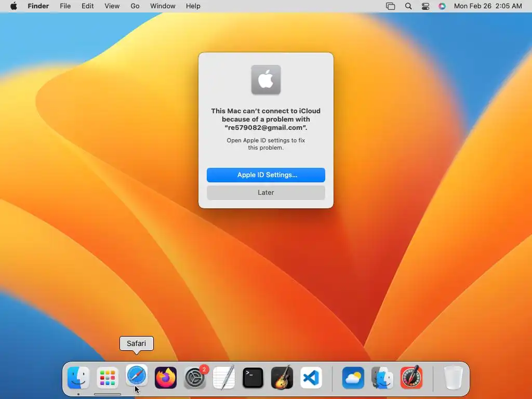The image size is (532, 399).
Task: Open Control Center in menu bar
Action: click(425, 6)
